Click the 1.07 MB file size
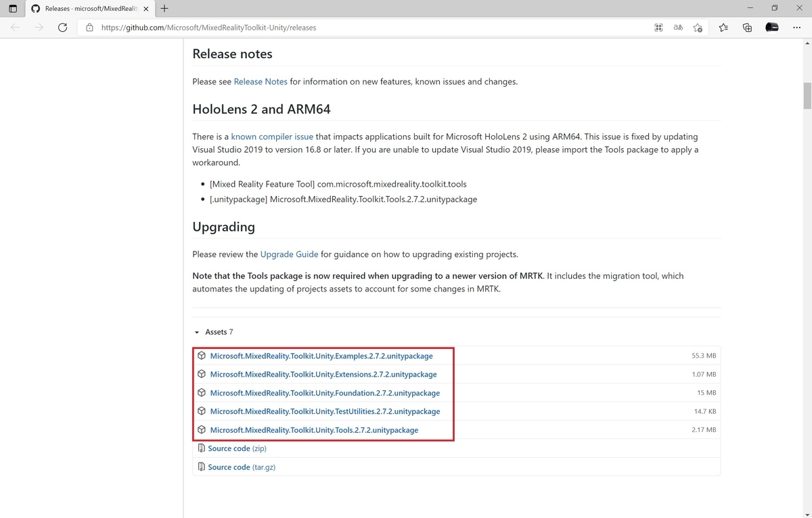Image resolution: width=812 pixels, height=518 pixels. coord(704,374)
